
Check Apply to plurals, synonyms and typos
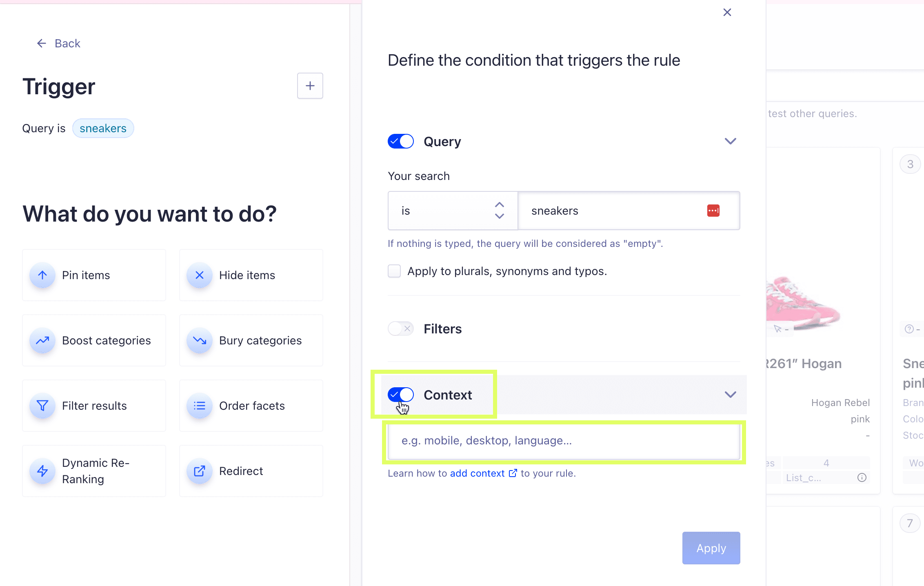394,271
